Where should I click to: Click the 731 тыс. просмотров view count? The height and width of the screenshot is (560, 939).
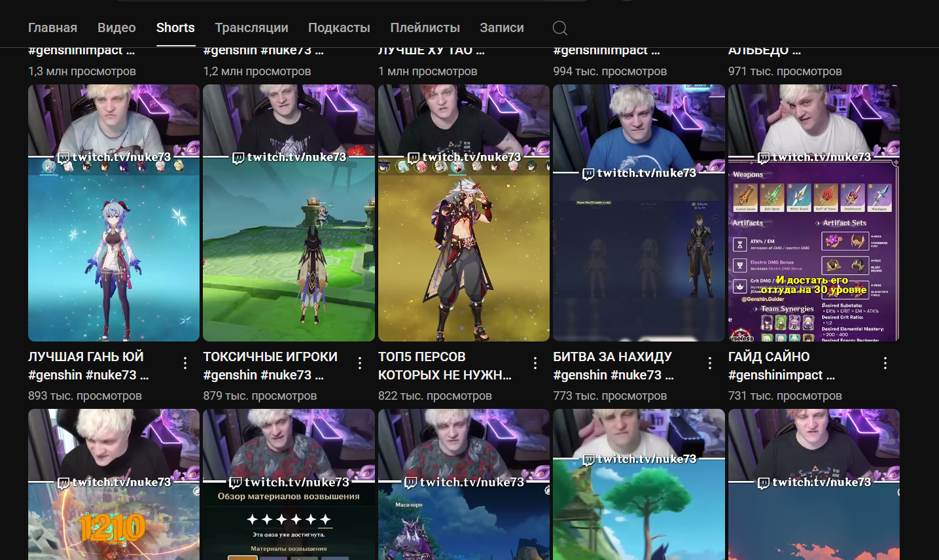[785, 396]
